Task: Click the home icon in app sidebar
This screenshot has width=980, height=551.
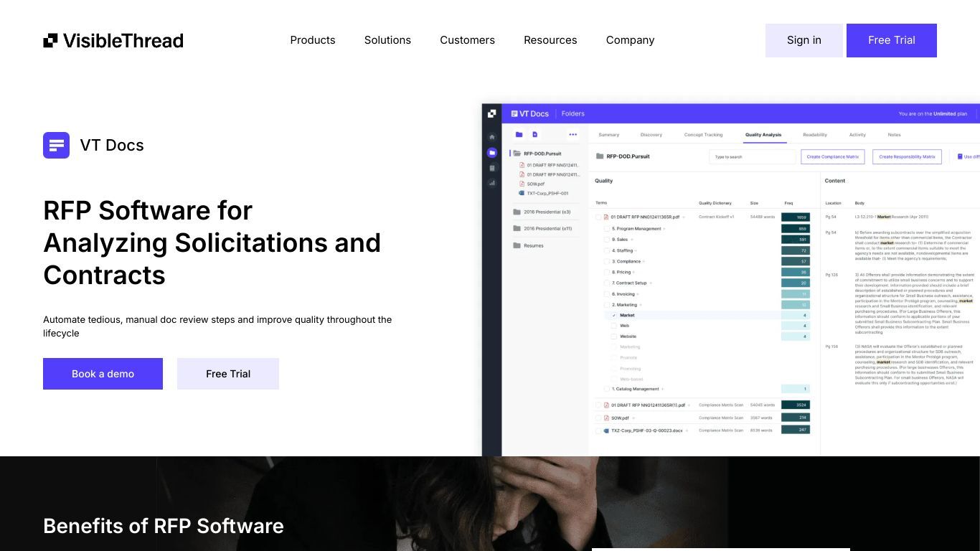Action: 491,137
